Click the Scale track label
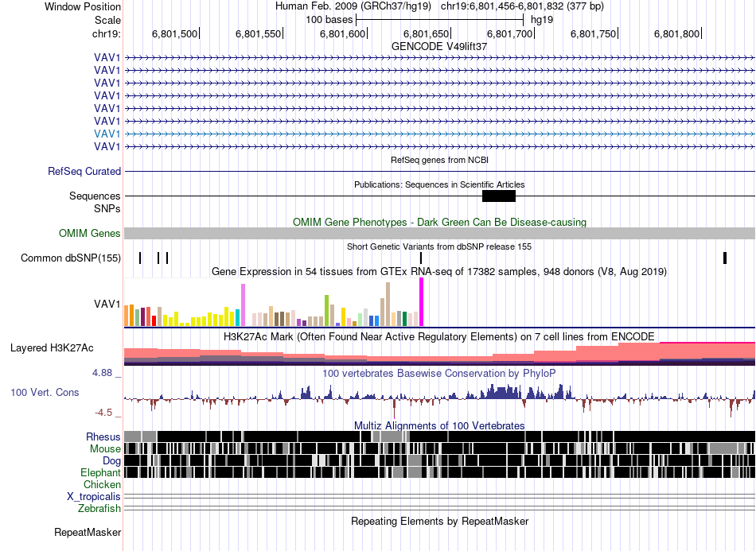The height and width of the screenshot is (551, 756). pyautogui.click(x=107, y=20)
